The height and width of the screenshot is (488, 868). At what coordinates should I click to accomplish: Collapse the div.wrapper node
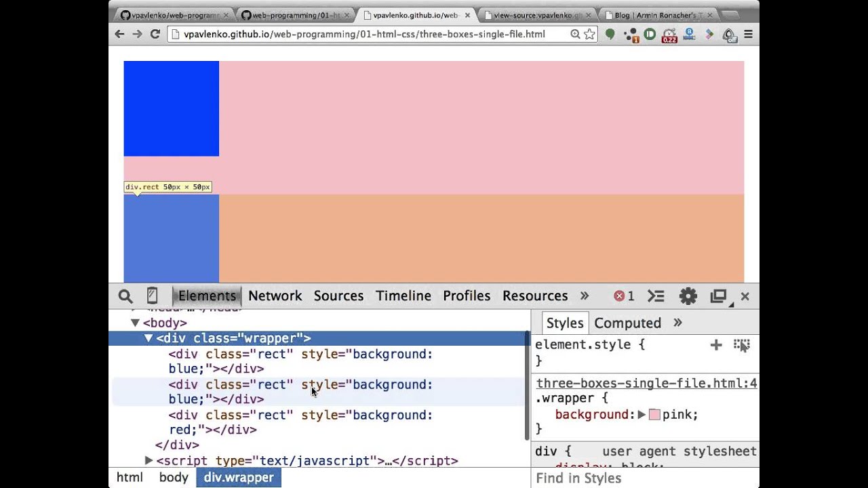(148, 338)
